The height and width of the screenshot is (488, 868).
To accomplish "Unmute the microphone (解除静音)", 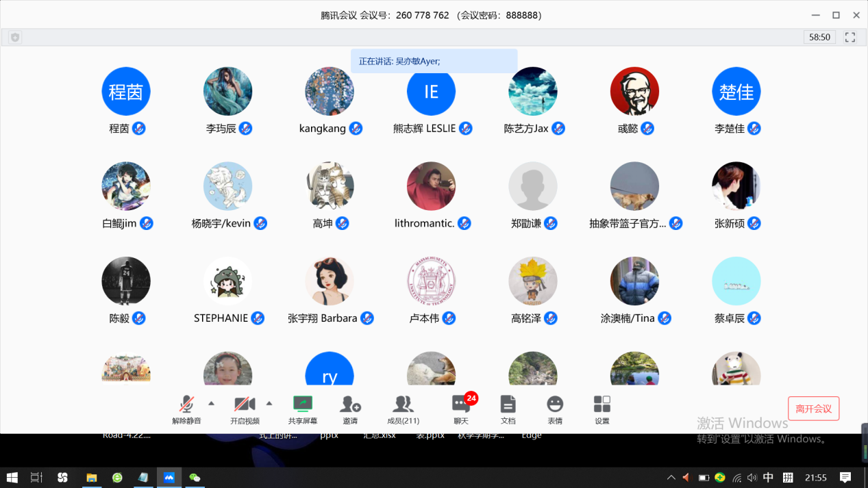I will [186, 404].
